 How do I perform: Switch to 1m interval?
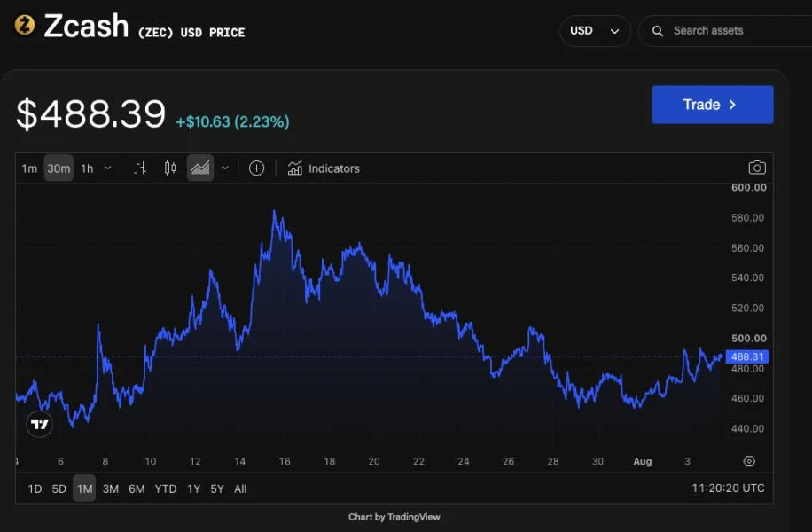click(x=29, y=168)
